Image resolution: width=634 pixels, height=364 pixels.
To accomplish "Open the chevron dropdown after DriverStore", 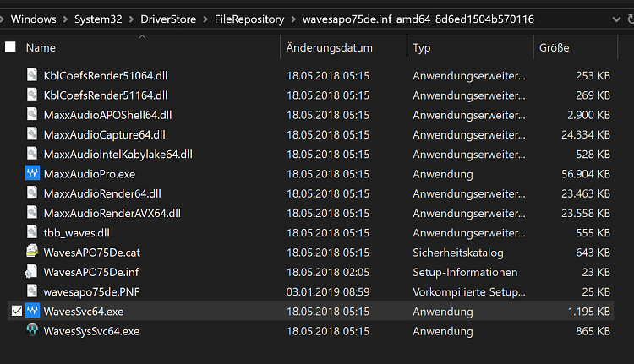I will pos(205,19).
